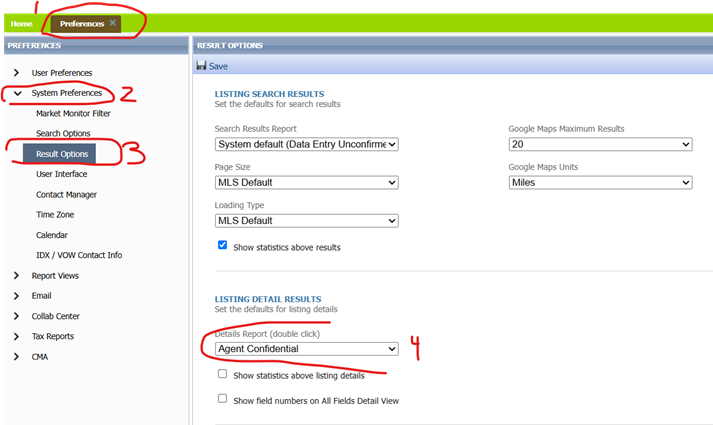Image resolution: width=713 pixels, height=425 pixels.
Task: Check Show field numbers on All Fields
Action: tap(223, 398)
